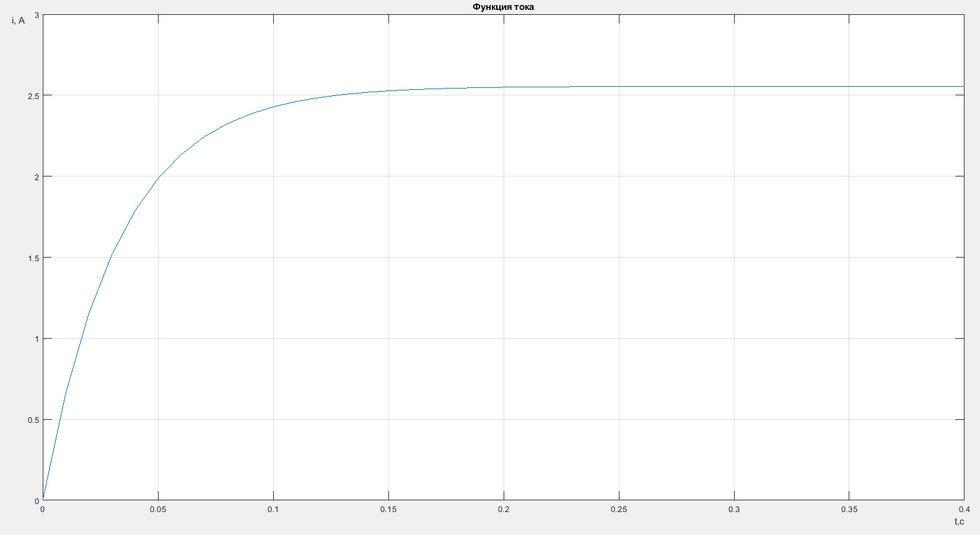Click x-axis tick label 0.05
Image resolution: width=980 pixels, height=535 pixels.
tap(158, 510)
